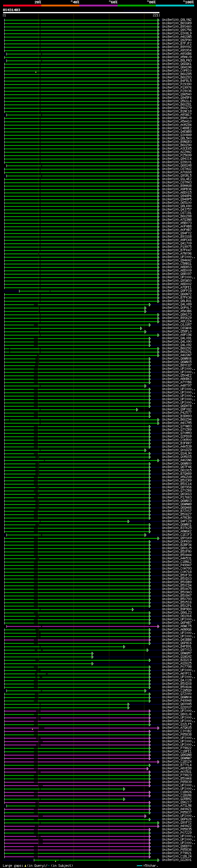Click the UniRef100_A5BV73 label
This screenshot has width=197, height=868.
(177, 223)
